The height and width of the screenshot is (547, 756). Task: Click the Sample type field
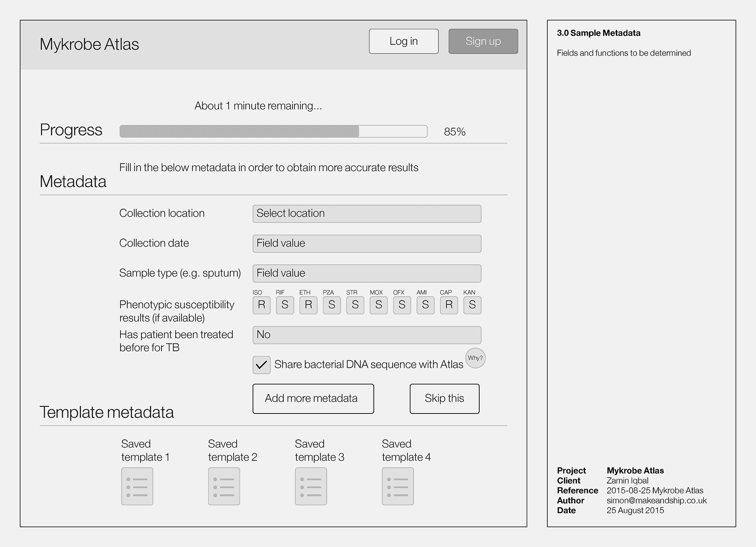click(367, 273)
